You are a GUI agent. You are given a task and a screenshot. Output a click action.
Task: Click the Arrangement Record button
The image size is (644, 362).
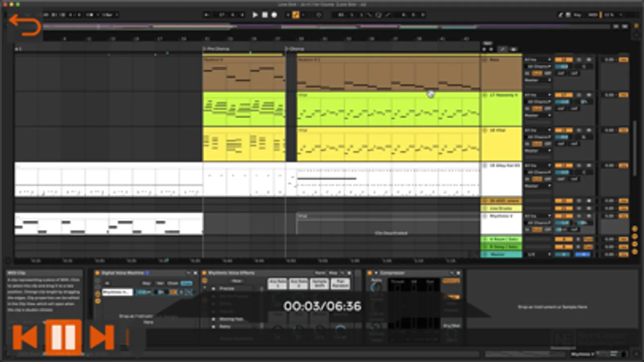tap(274, 15)
